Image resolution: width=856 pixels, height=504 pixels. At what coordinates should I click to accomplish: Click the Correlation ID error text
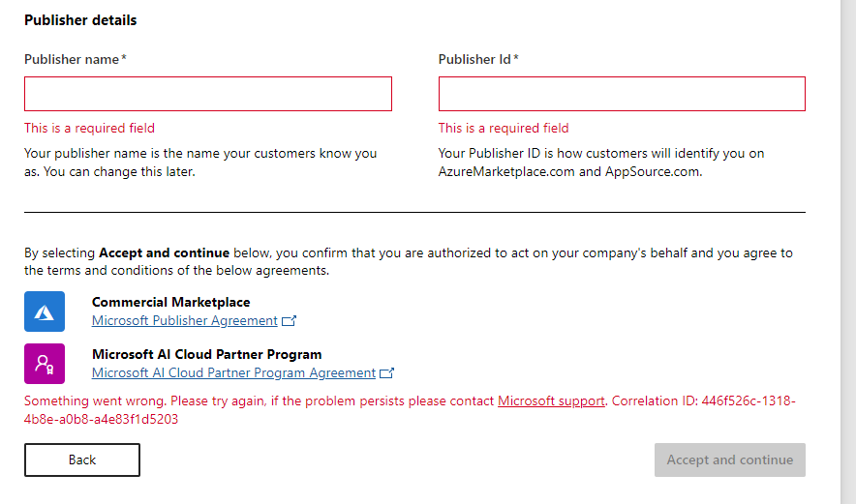tap(410, 409)
